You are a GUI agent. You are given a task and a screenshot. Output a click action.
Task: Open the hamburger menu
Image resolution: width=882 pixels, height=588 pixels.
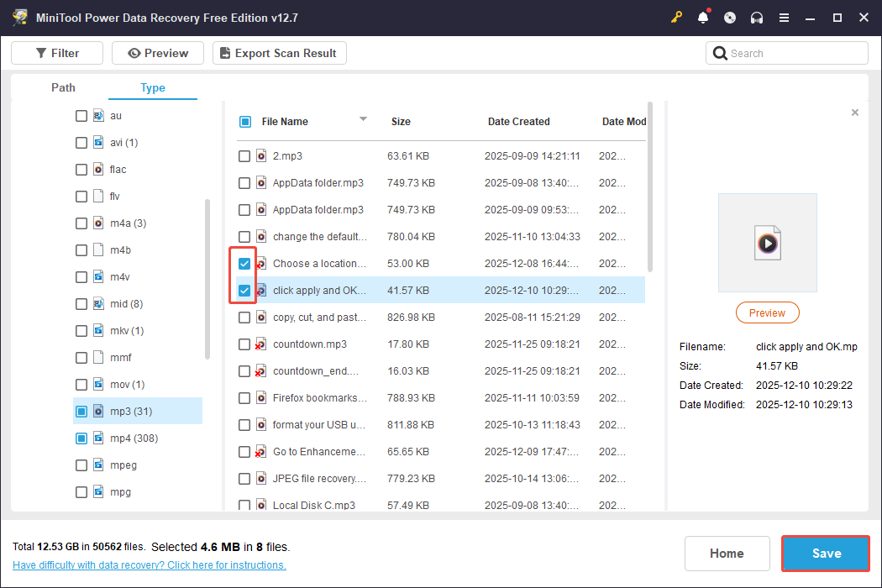[784, 17]
